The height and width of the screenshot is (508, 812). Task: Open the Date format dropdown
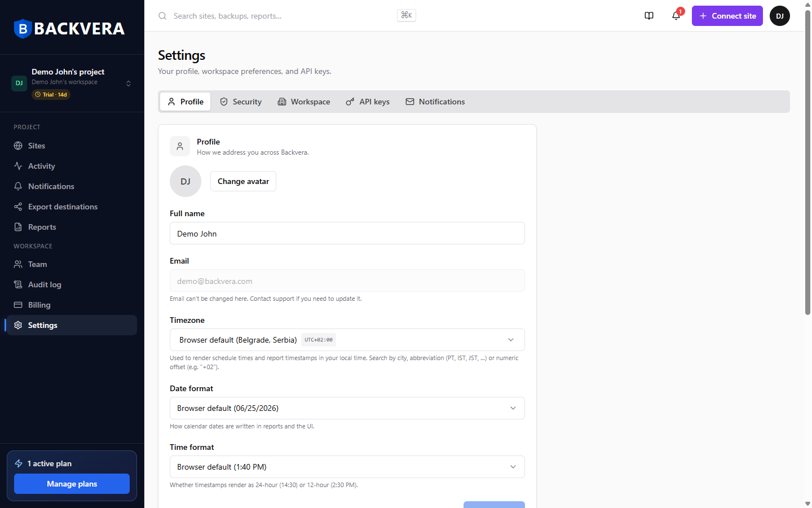click(x=347, y=408)
